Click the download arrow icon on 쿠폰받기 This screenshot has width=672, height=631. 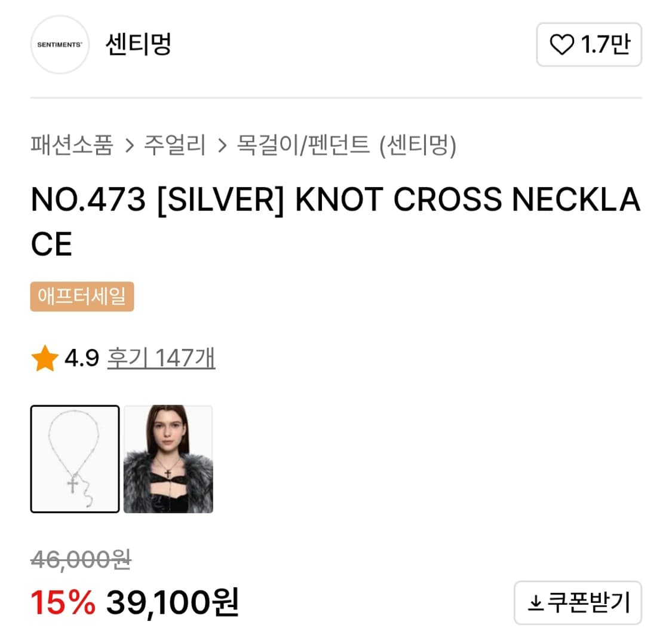pos(535,604)
